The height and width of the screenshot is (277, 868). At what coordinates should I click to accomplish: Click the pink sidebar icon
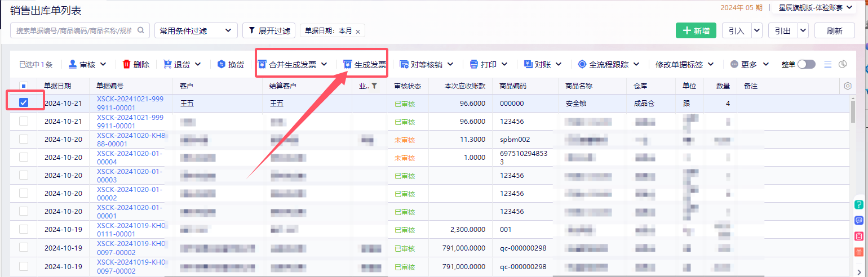(x=859, y=236)
